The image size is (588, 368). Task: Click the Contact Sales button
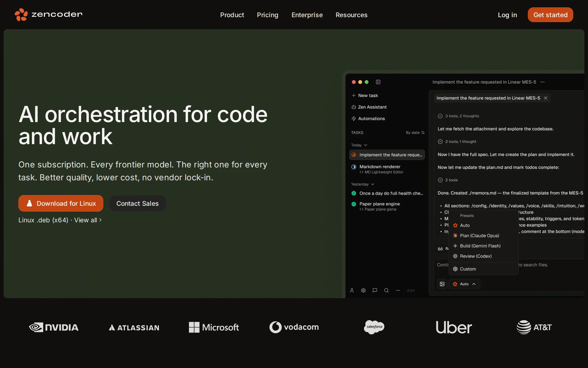137,203
